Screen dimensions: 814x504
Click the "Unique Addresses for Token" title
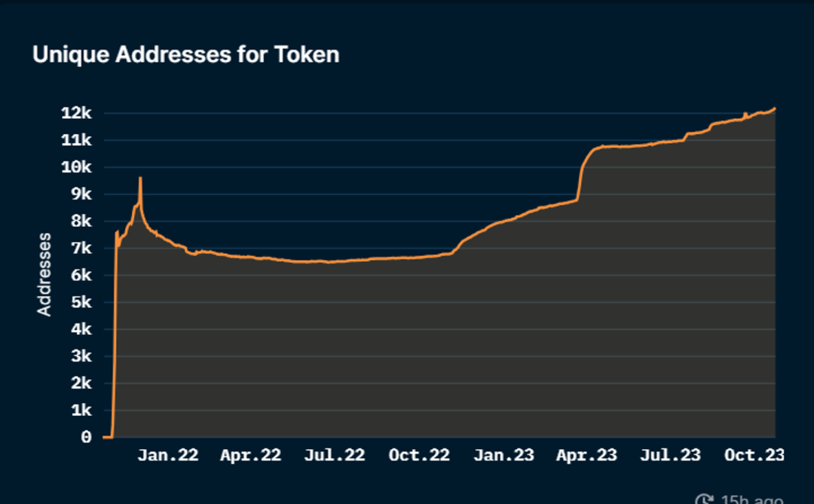click(x=185, y=55)
